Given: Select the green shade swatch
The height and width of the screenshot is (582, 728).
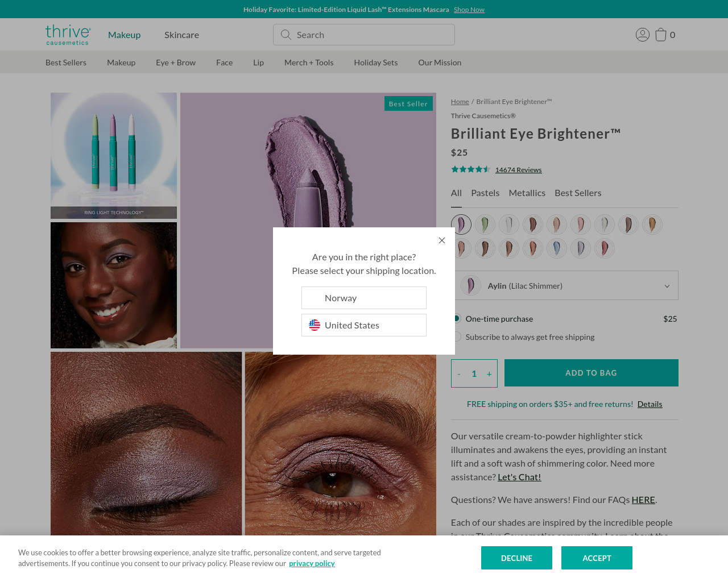Looking at the screenshot, I should [x=485, y=225].
